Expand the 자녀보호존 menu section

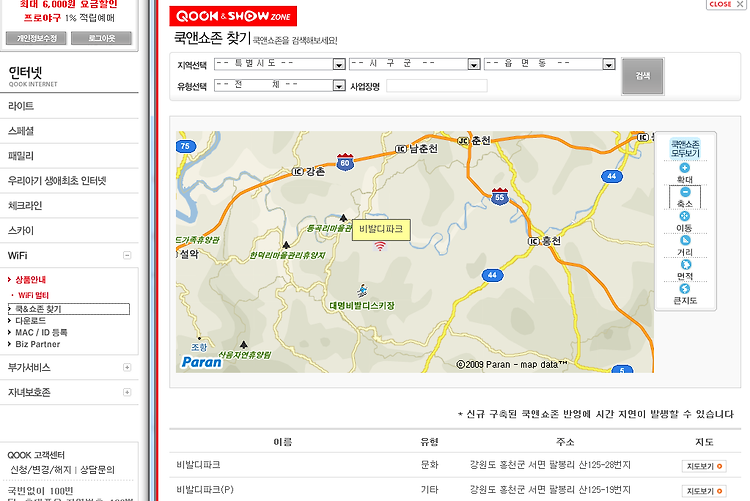click(127, 392)
